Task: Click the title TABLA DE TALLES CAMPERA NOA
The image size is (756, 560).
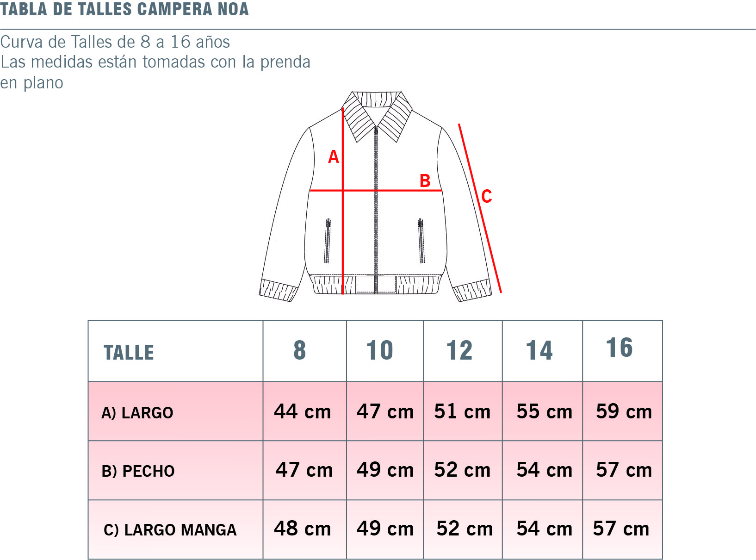Action: click(x=124, y=9)
